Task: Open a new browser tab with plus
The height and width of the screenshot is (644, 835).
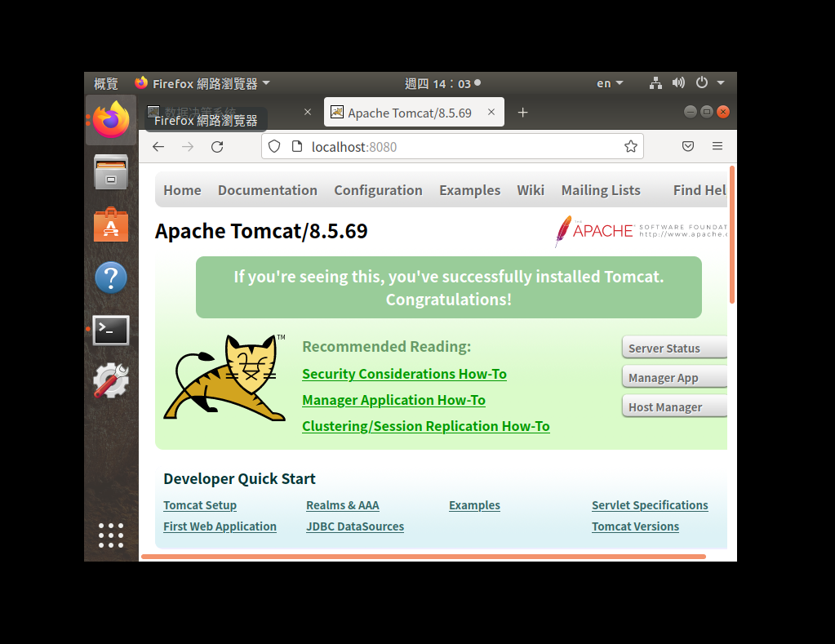Action: click(522, 112)
